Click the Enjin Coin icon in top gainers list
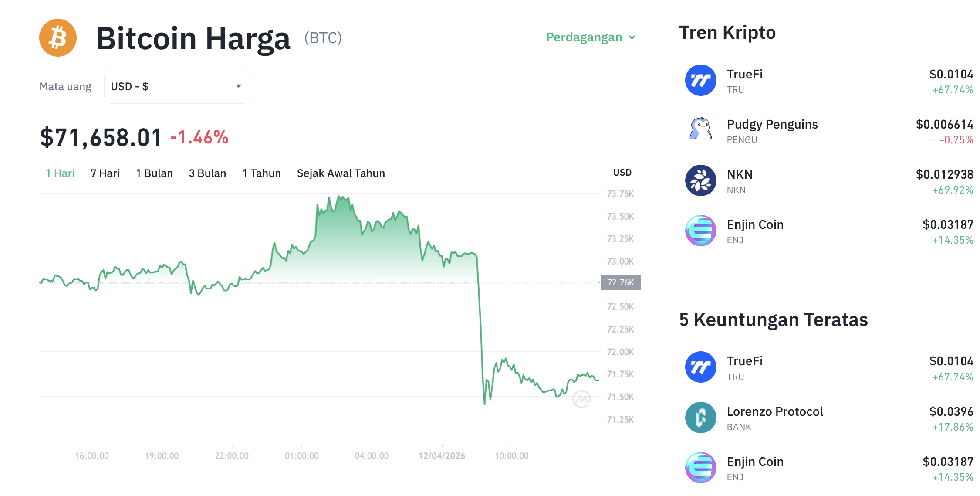This screenshot has width=980, height=496. pyautogui.click(x=700, y=467)
